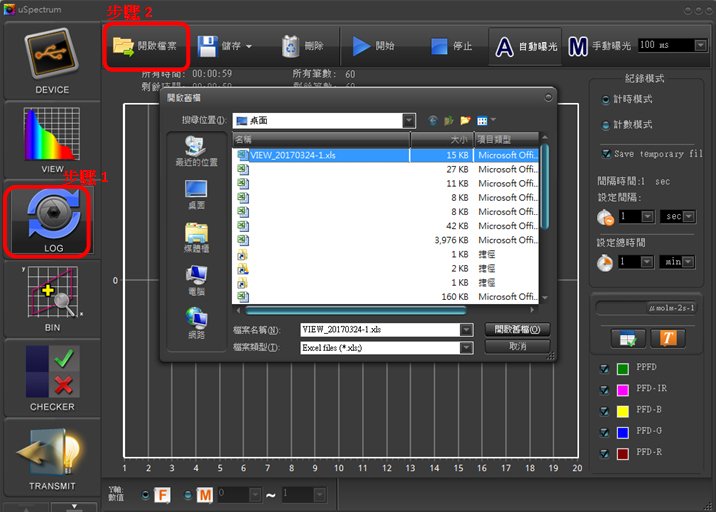
Task: Sort files by the name column header
Action: (x=321, y=139)
